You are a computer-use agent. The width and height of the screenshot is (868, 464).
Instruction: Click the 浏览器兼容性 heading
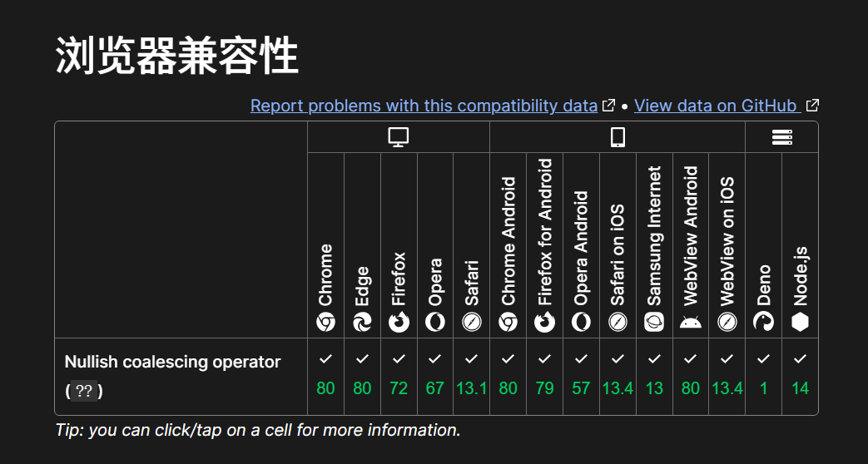(x=177, y=57)
